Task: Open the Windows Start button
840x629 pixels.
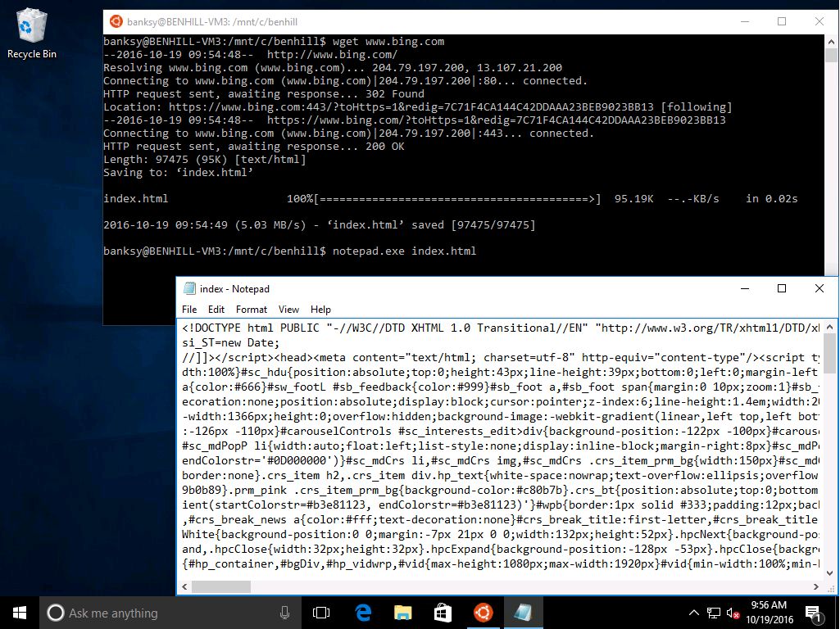Action: (20, 613)
